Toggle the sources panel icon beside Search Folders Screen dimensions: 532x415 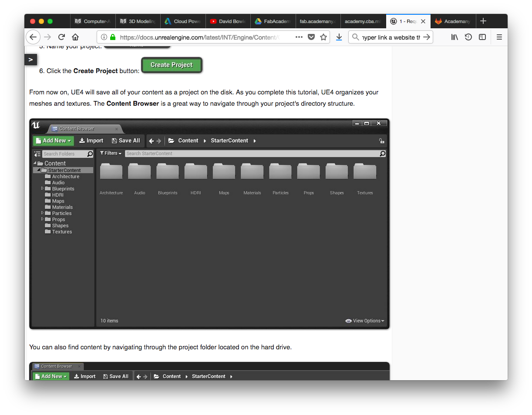[x=37, y=154]
